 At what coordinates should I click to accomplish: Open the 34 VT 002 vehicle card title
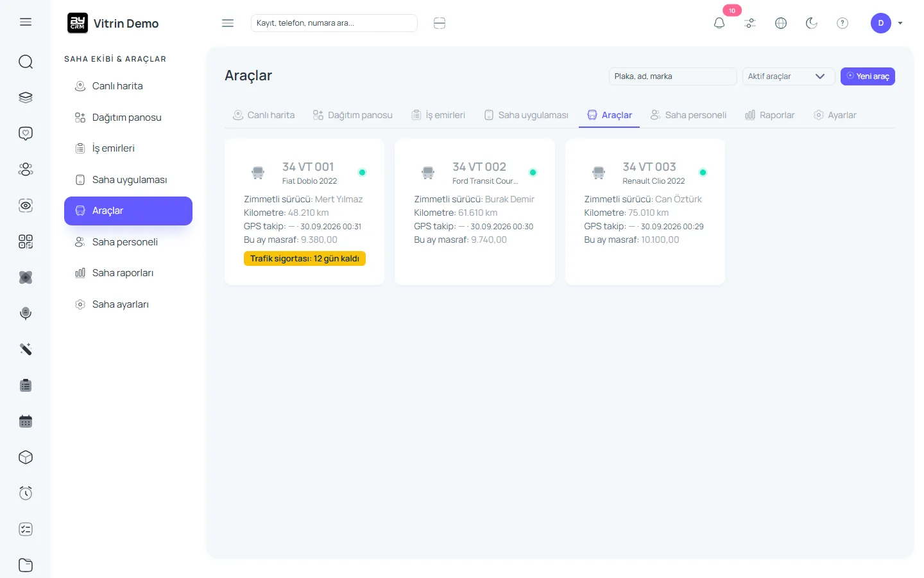click(479, 167)
